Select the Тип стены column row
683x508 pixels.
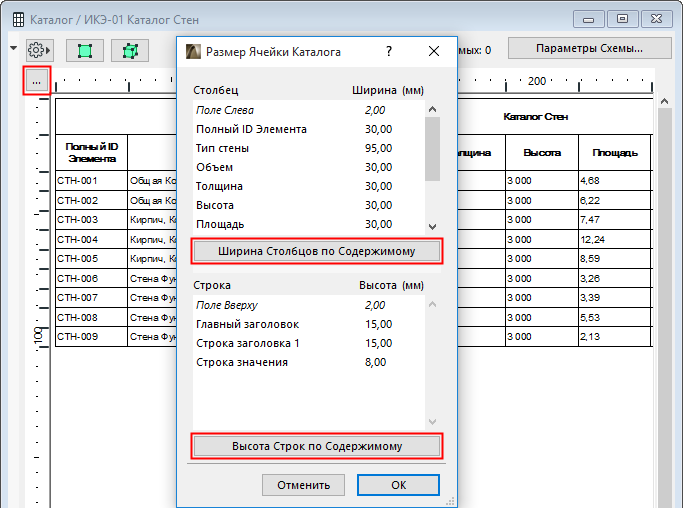point(308,148)
